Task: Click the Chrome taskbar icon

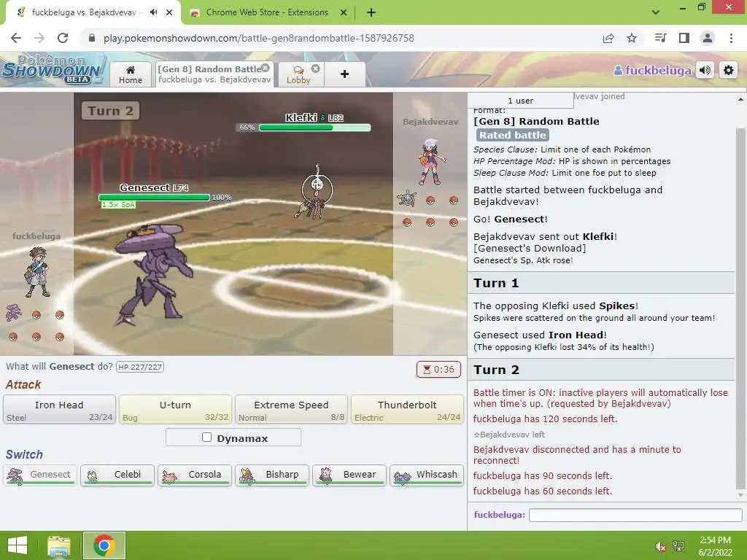Action: [x=104, y=545]
